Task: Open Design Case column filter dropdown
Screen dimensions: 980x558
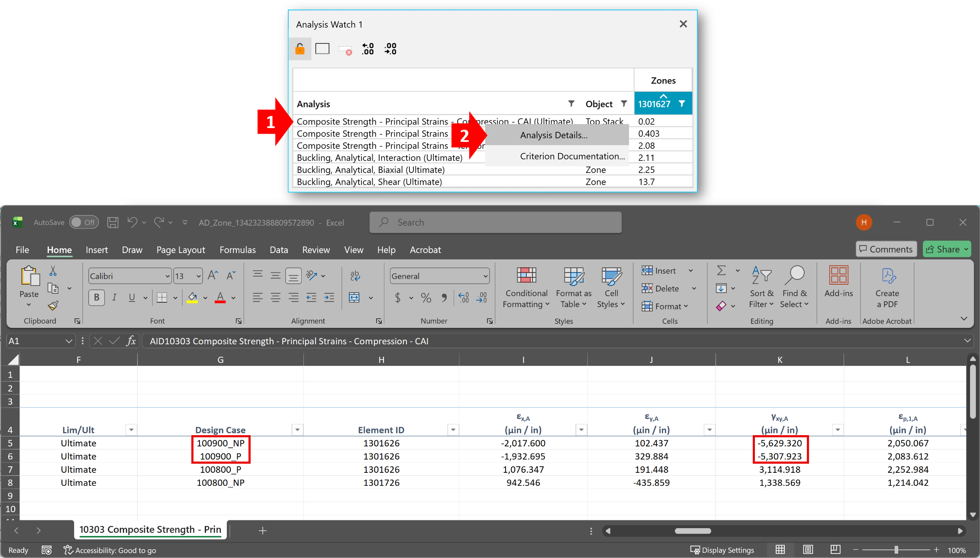Action: click(x=297, y=430)
